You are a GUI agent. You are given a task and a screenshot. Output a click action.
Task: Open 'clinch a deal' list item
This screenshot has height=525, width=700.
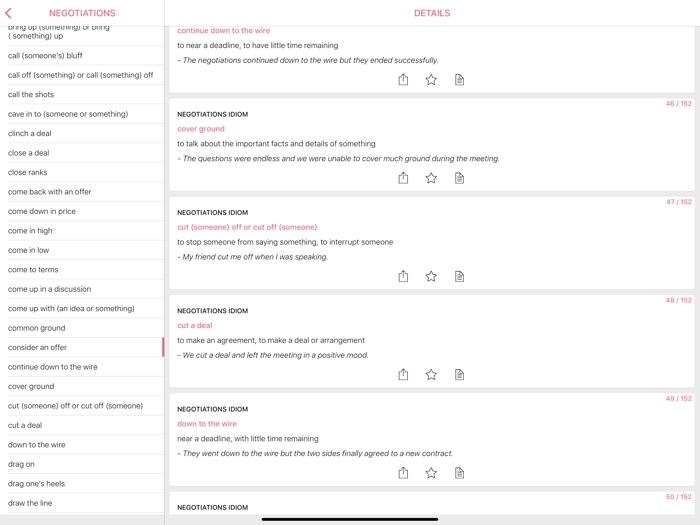pos(82,133)
